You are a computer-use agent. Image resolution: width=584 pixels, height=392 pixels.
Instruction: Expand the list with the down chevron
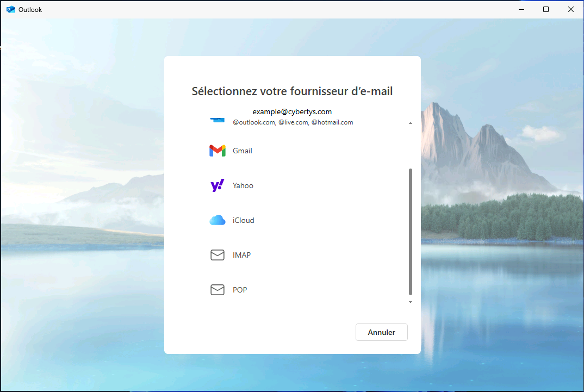(411, 302)
